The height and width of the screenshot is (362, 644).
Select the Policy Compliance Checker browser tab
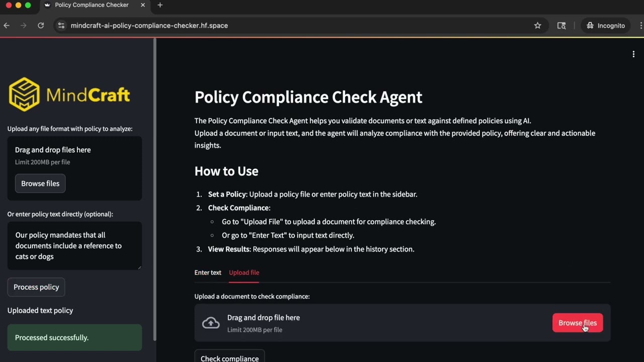[92, 5]
